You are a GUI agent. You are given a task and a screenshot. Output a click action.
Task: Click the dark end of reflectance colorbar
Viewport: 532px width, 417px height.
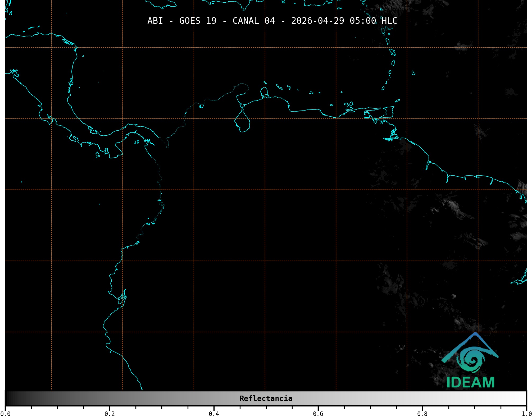9,398
